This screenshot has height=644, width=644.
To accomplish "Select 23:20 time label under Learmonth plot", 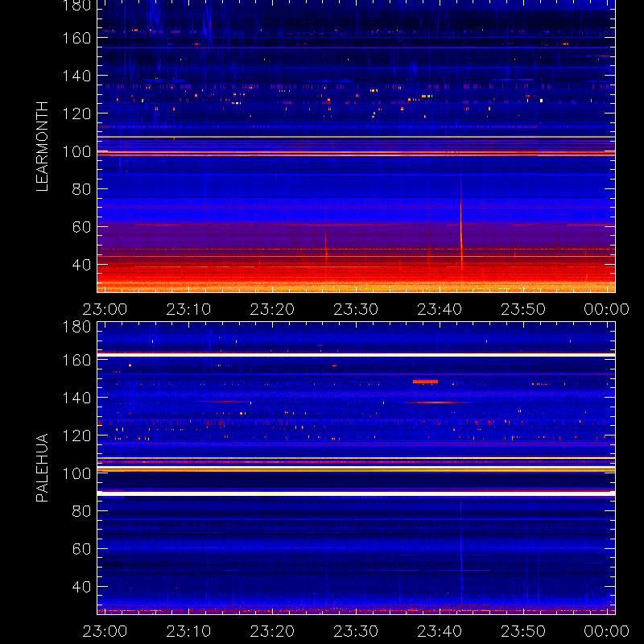I will pos(272,309).
